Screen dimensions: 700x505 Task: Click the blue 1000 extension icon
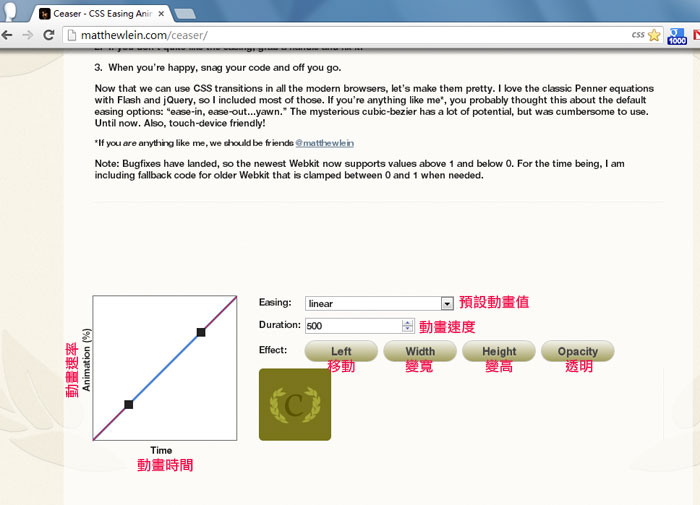[677, 36]
